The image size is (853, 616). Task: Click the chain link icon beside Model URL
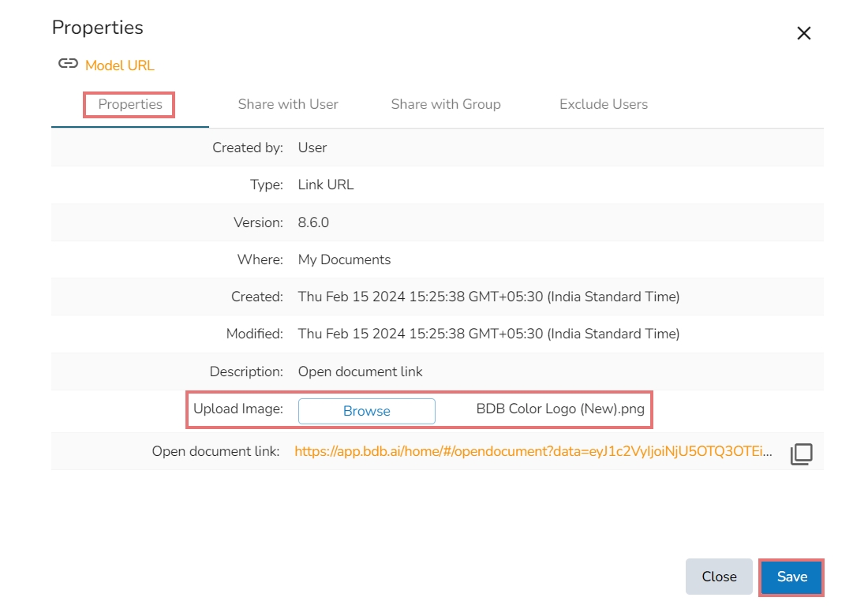(x=68, y=65)
